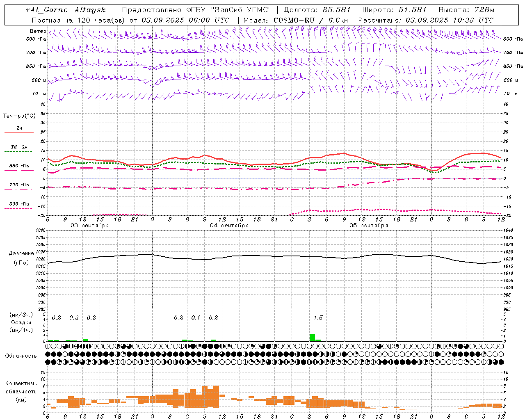Click the '500 гПа' temperature legend entry
This screenshot has height=420, width=525.
click(x=19, y=204)
